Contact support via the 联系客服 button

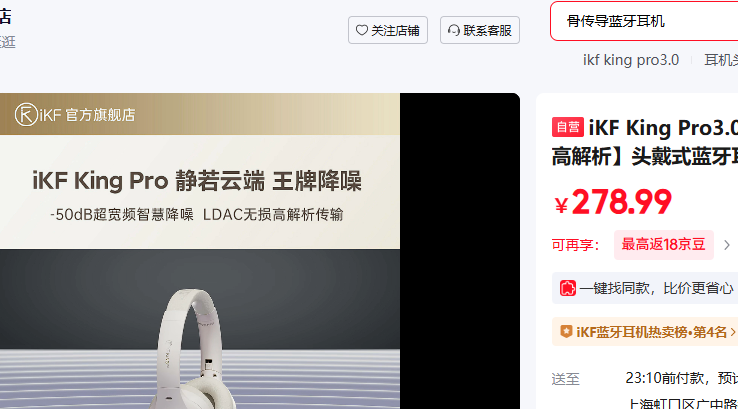tap(480, 30)
